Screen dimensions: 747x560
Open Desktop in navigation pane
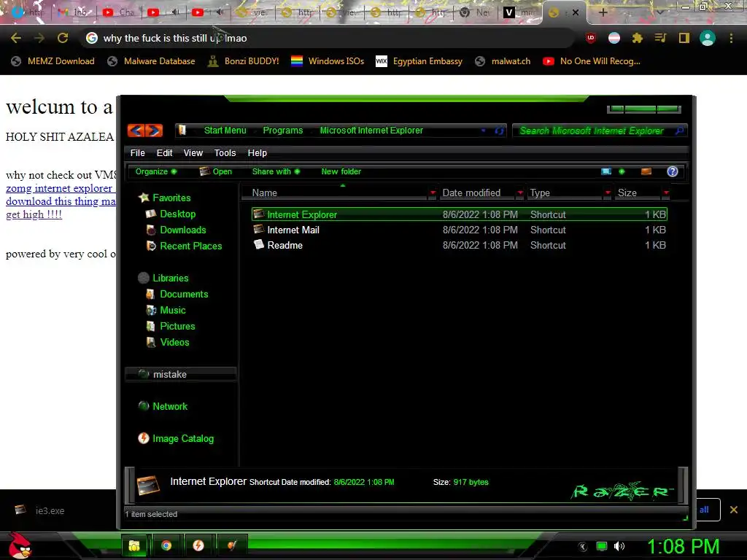pyautogui.click(x=171, y=214)
